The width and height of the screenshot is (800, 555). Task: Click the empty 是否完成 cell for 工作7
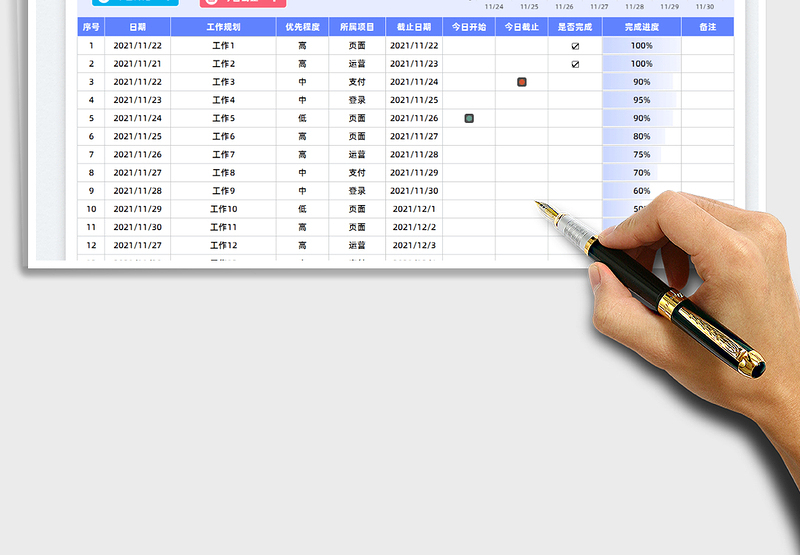tap(575, 154)
